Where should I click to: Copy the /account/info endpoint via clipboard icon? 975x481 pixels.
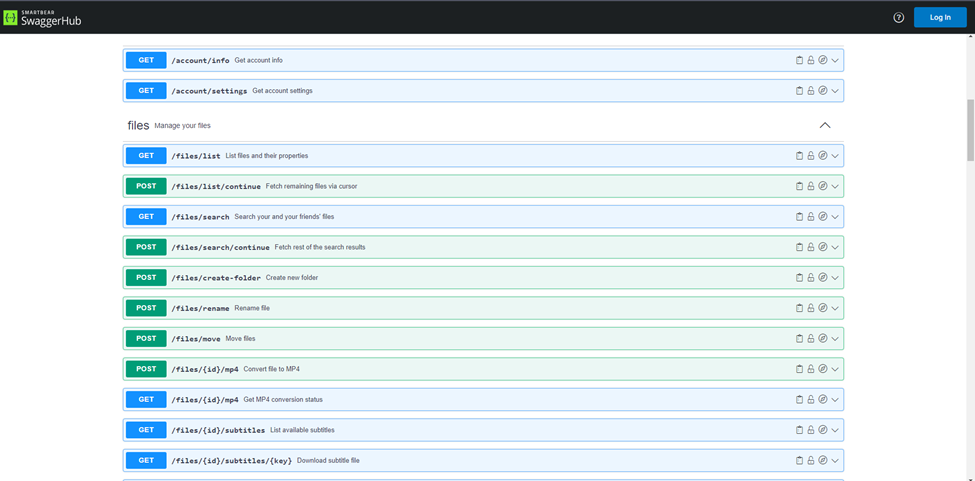pos(799,60)
